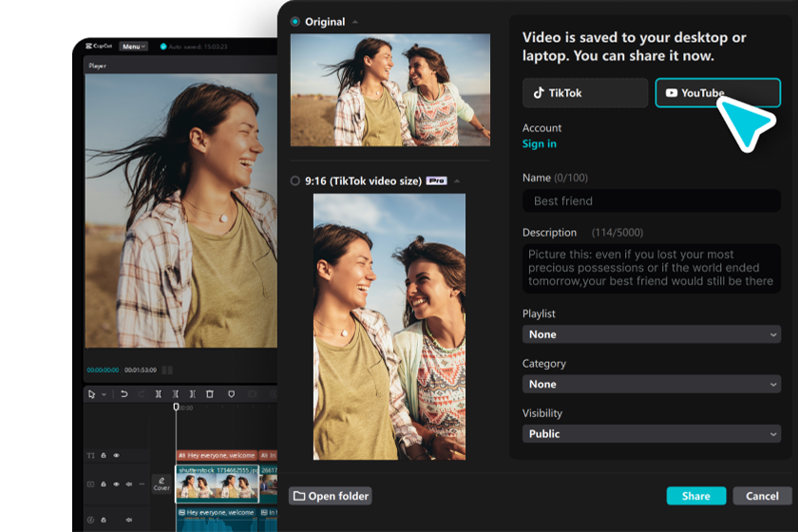
Task: Click the Open folder button
Action: pos(331,496)
